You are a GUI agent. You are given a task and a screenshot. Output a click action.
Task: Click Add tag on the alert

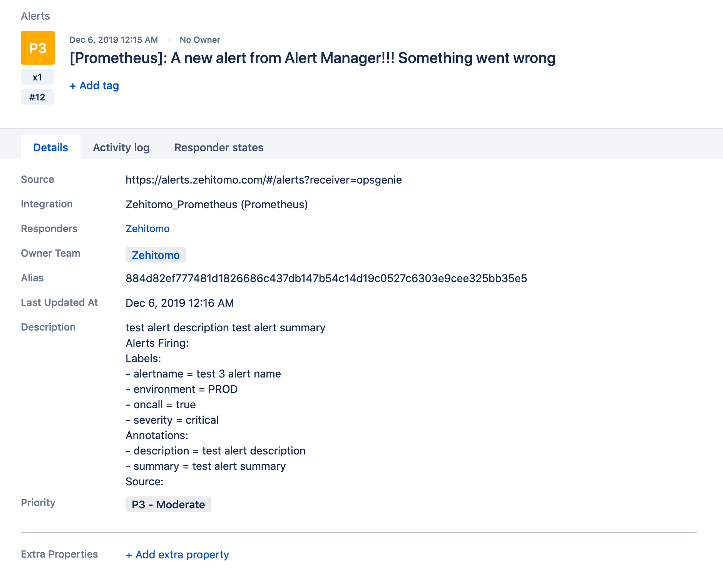[94, 85]
